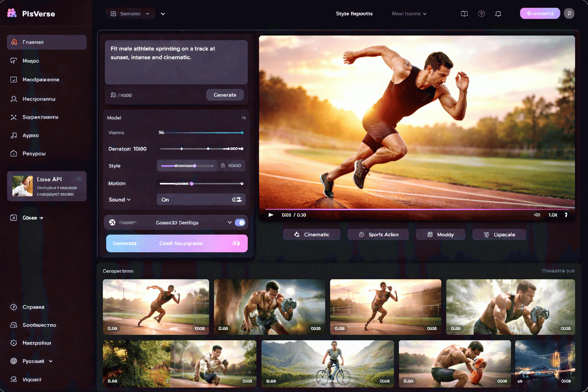Open the Style Reports top menu

tap(354, 14)
